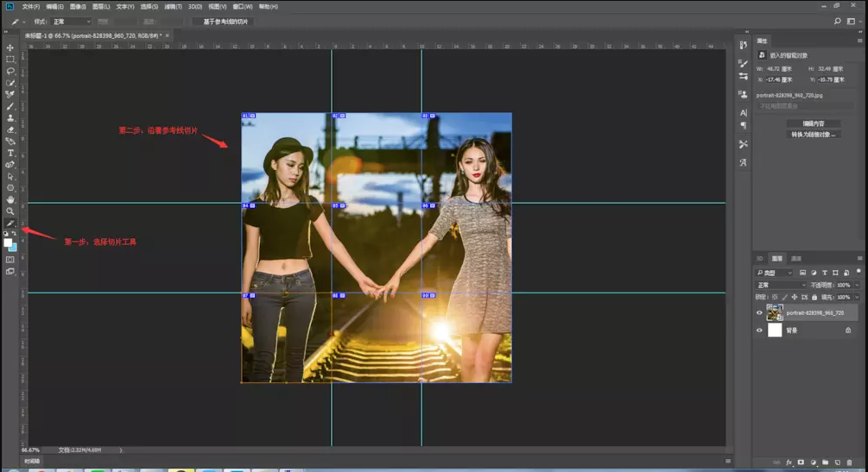Toggle the lock-all padlock in Layers panel
Image resolution: width=868 pixels, height=472 pixels.
814,297
